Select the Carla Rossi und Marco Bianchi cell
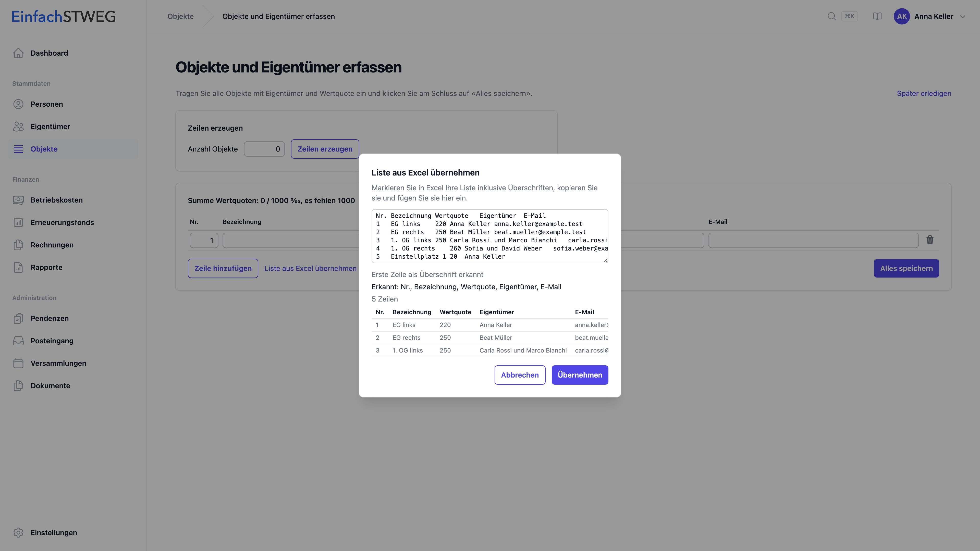The width and height of the screenshot is (980, 551). click(523, 350)
